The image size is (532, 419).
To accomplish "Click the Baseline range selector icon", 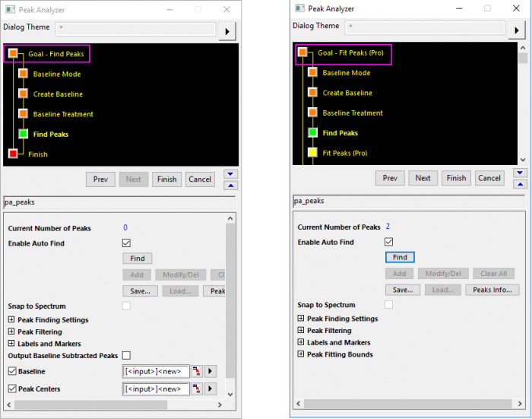I will (197, 371).
